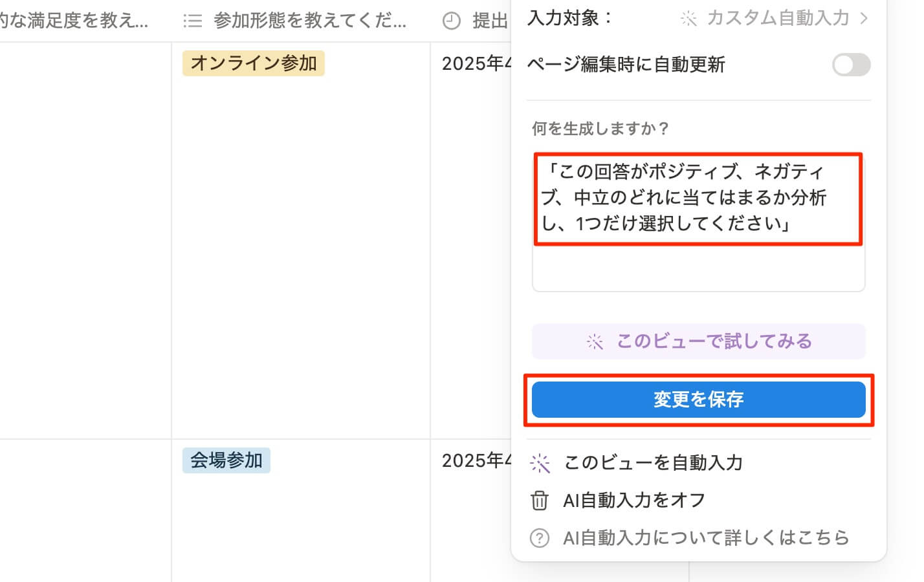Click the sparkle icon beside このビューを自動入力
Image resolution: width=924 pixels, height=582 pixels.
(540, 463)
